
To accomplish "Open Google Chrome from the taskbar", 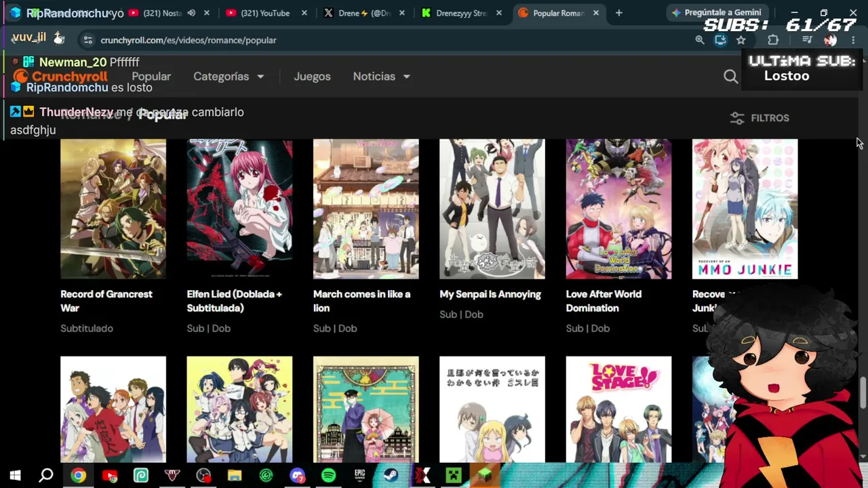I will [78, 476].
